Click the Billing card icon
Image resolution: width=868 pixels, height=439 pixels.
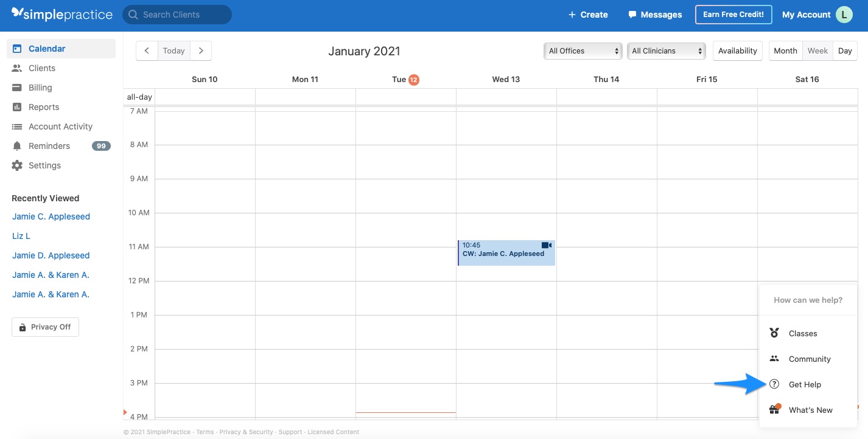coord(17,88)
